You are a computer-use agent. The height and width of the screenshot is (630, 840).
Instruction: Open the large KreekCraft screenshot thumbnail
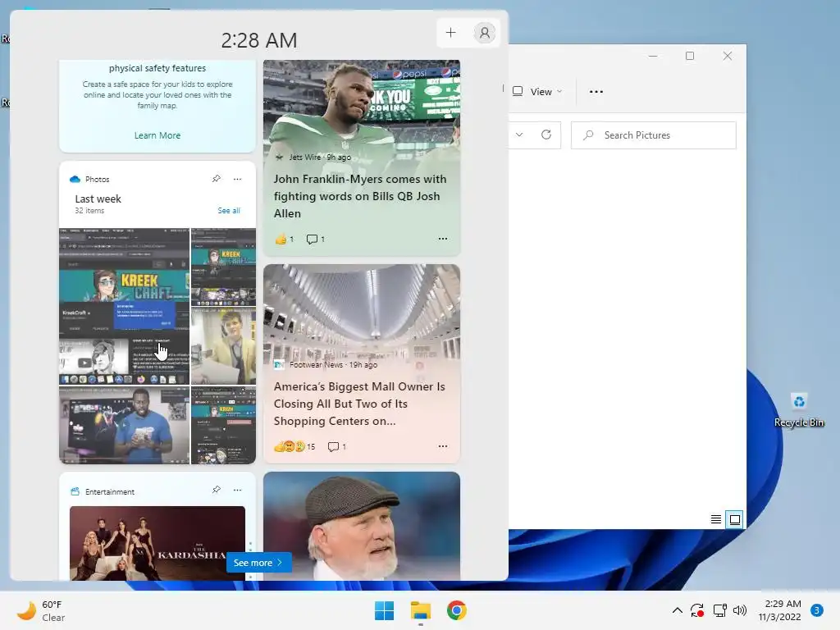point(125,307)
